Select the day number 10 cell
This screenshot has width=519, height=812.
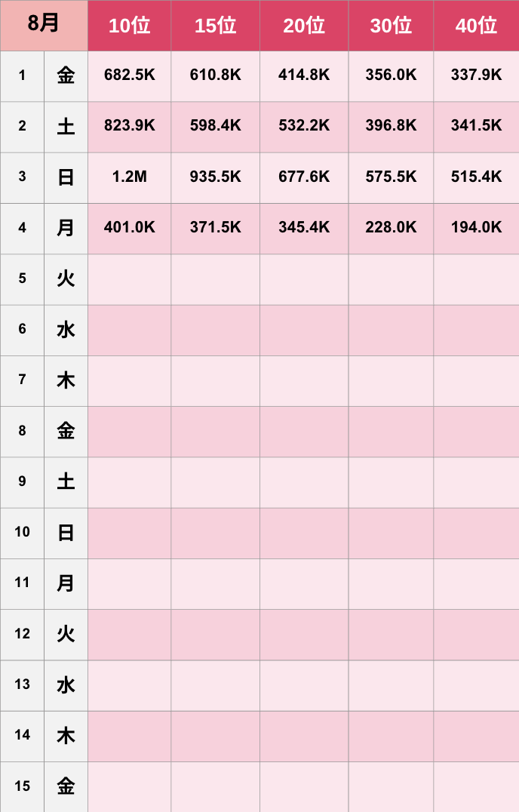pos(22,533)
